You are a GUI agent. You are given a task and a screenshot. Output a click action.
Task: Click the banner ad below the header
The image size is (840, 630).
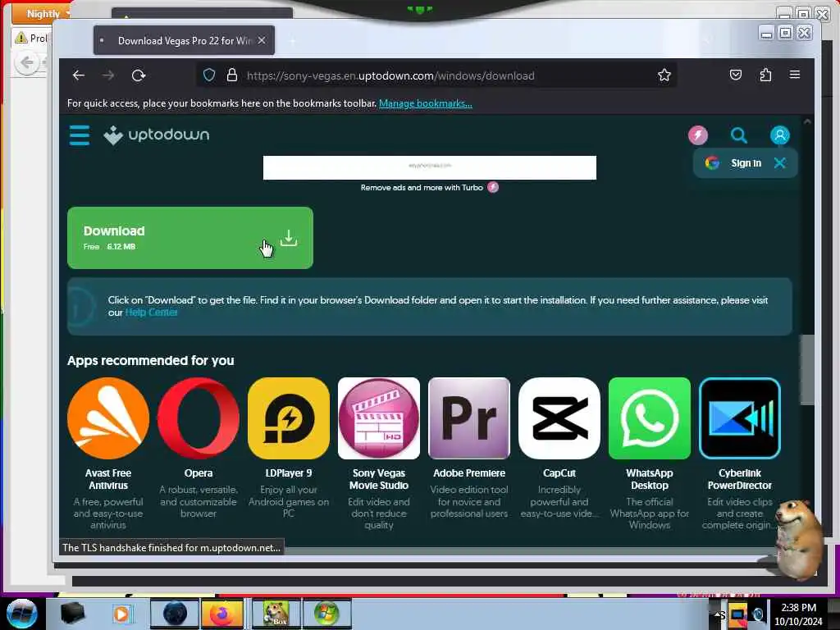(x=430, y=167)
